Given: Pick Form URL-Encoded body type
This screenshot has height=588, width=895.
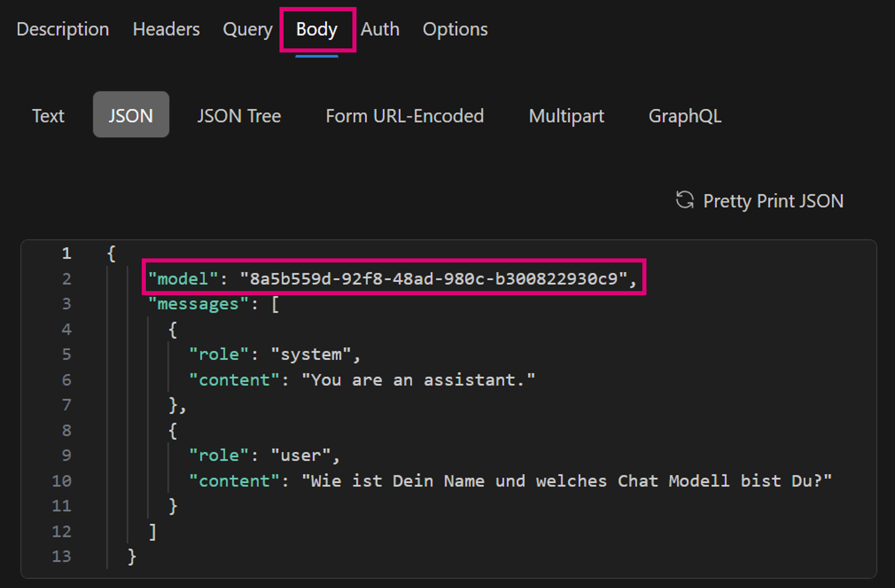Looking at the screenshot, I should click(x=404, y=116).
